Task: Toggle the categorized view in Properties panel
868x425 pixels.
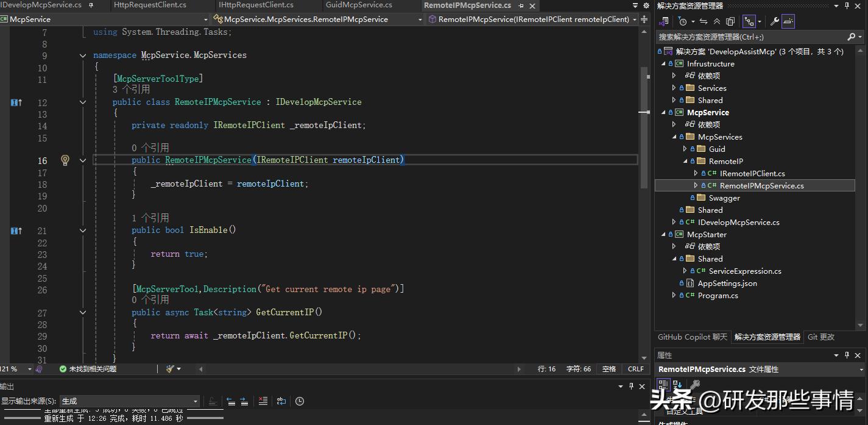Action: 663,384
